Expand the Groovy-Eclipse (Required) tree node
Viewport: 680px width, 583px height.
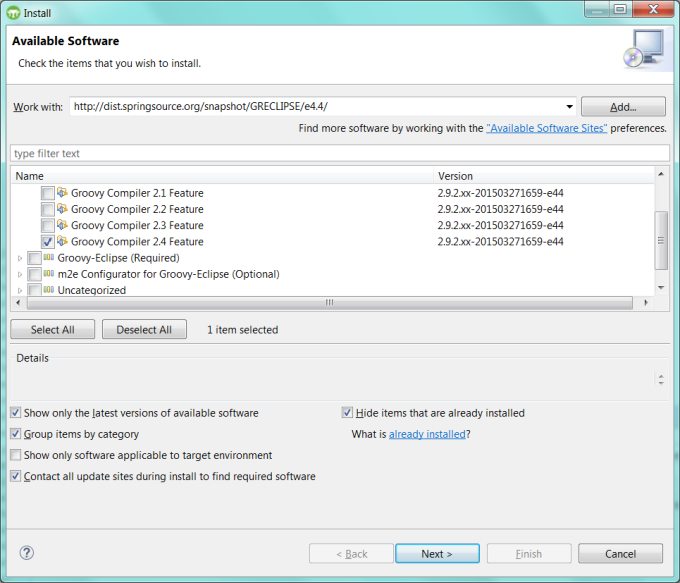(20, 258)
